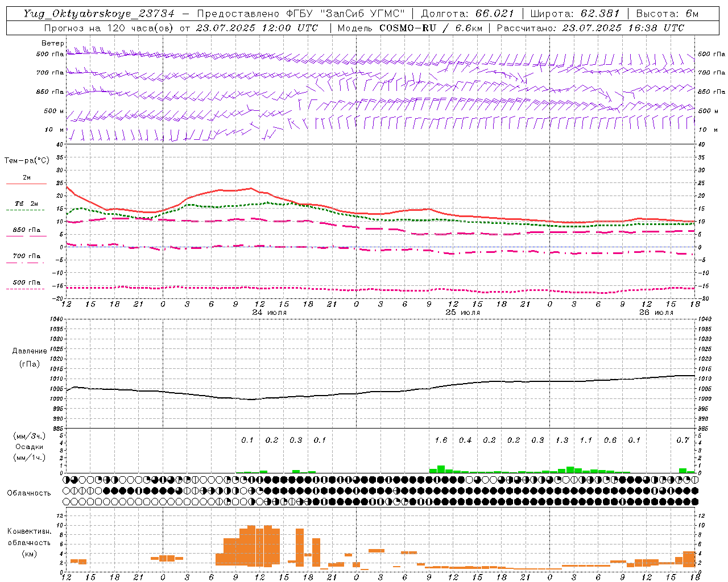Click the (мм/3ч.) precipitation unit label
Viewport: 728px width, 582px height.
click(x=28, y=436)
